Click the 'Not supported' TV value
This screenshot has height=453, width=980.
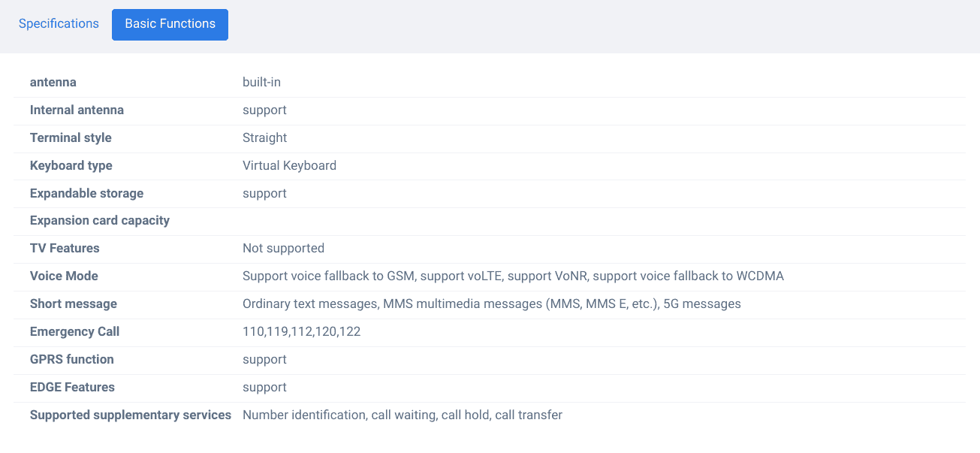[283, 248]
